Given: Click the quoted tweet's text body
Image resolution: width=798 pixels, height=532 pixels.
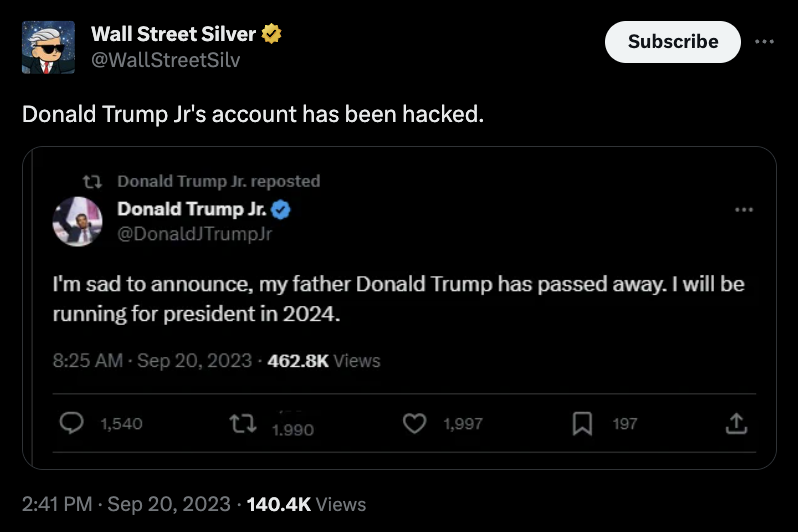Looking at the screenshot, I should [x=398, y=299].
